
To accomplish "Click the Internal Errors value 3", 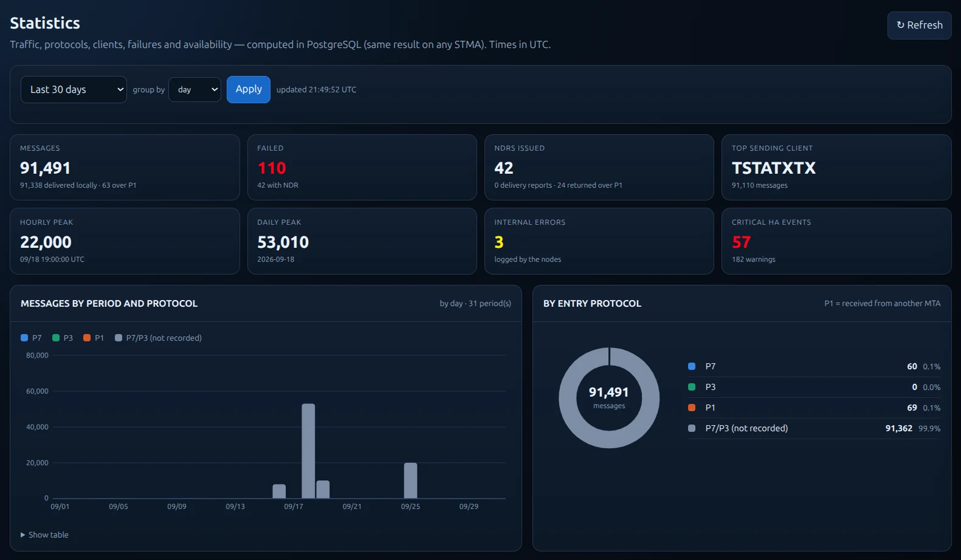I will (x=499, y=242).
